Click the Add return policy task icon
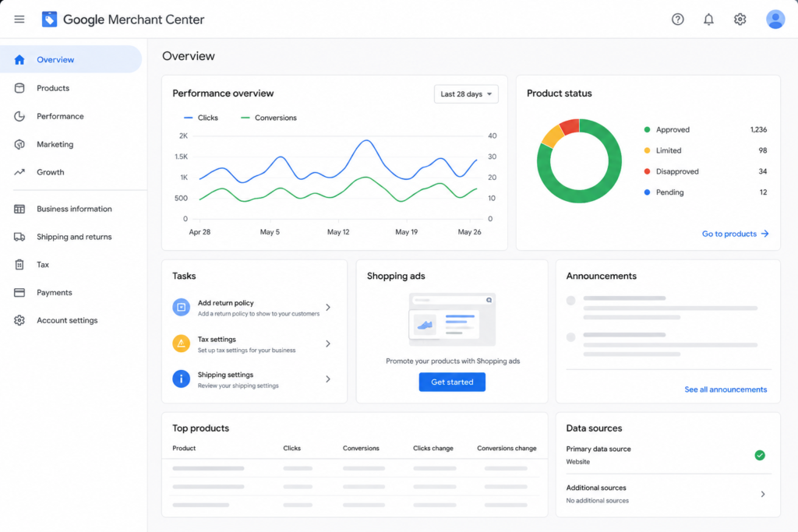This screenshot has width=798, height=532. [x=181, y=307]
